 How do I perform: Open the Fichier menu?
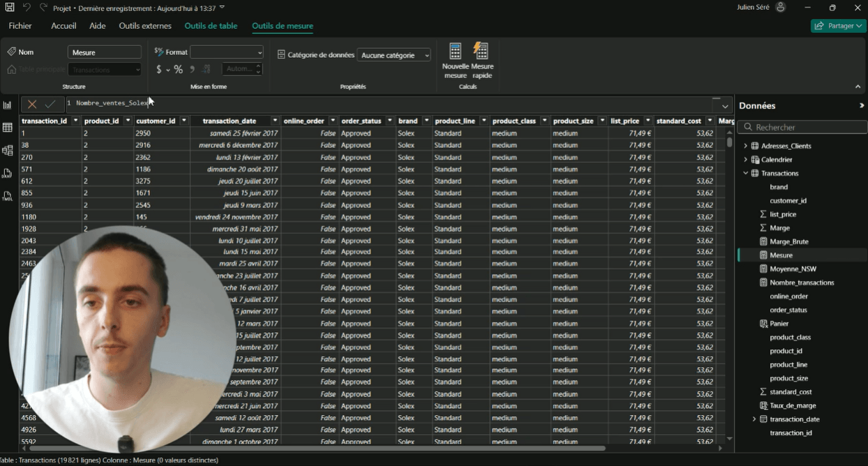20,26
